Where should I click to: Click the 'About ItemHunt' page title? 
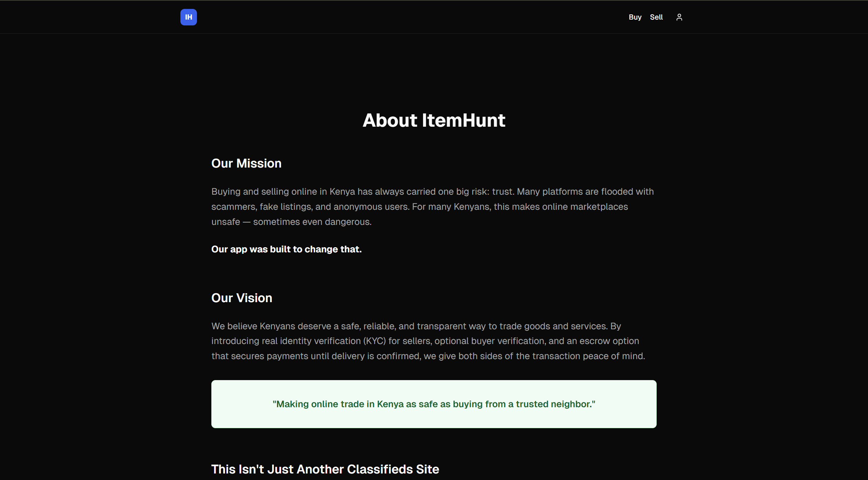click(434, 120)
